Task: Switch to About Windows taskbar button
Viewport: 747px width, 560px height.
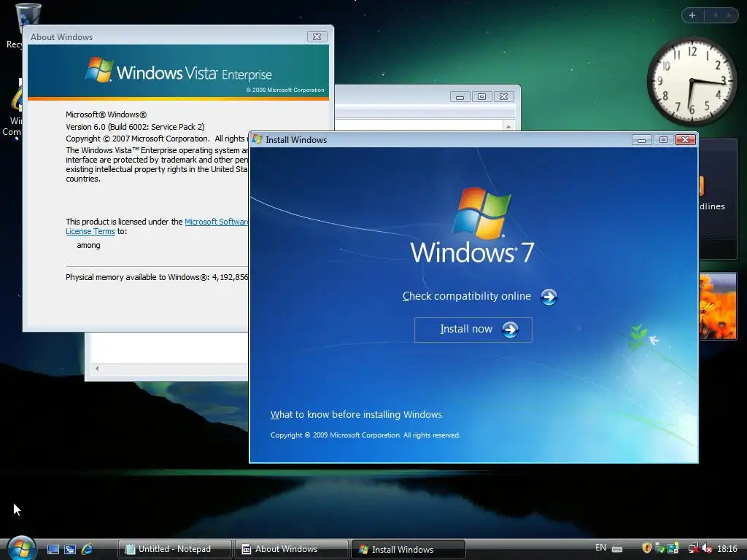Action: click(292, 549)
